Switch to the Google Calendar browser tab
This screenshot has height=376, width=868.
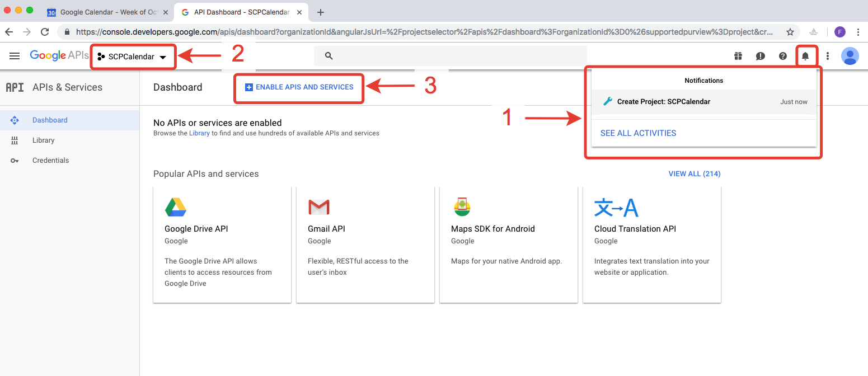[x=107, y=12]
